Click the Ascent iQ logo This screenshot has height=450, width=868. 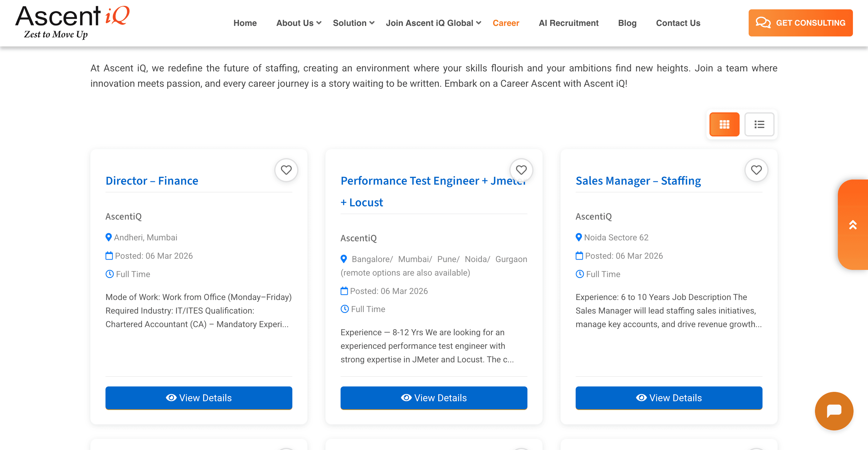72,22
